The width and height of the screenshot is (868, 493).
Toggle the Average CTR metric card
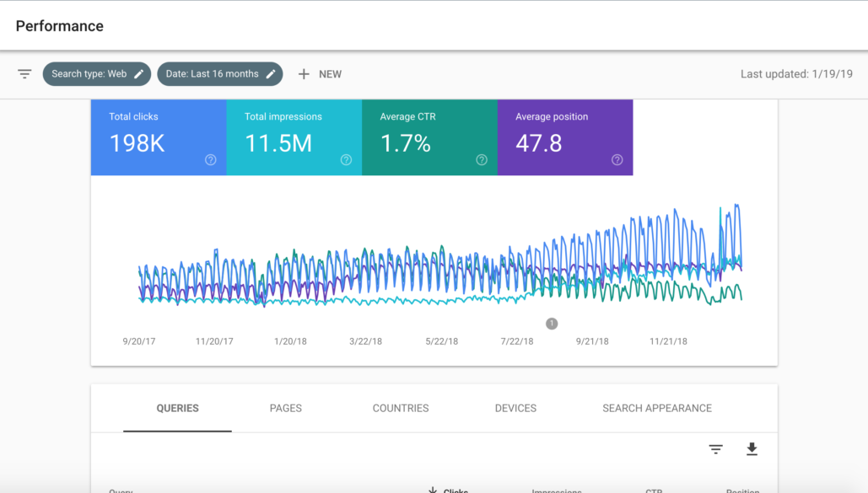coord(429,137)
